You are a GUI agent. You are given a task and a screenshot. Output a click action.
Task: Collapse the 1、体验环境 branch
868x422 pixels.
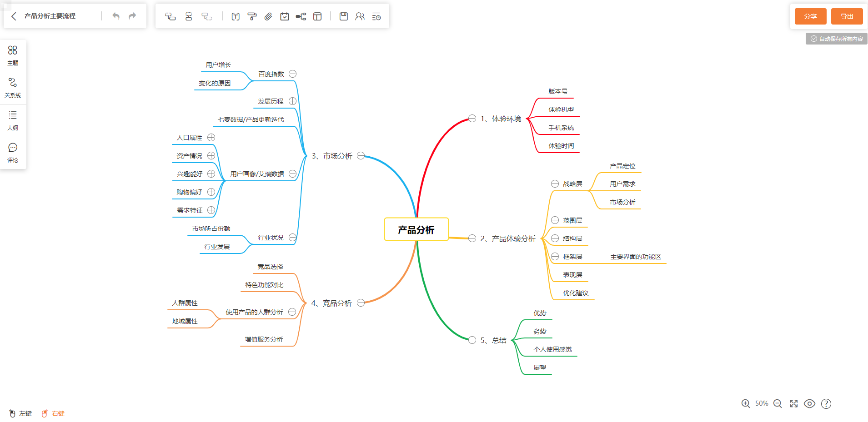click(x=472, y=118)
